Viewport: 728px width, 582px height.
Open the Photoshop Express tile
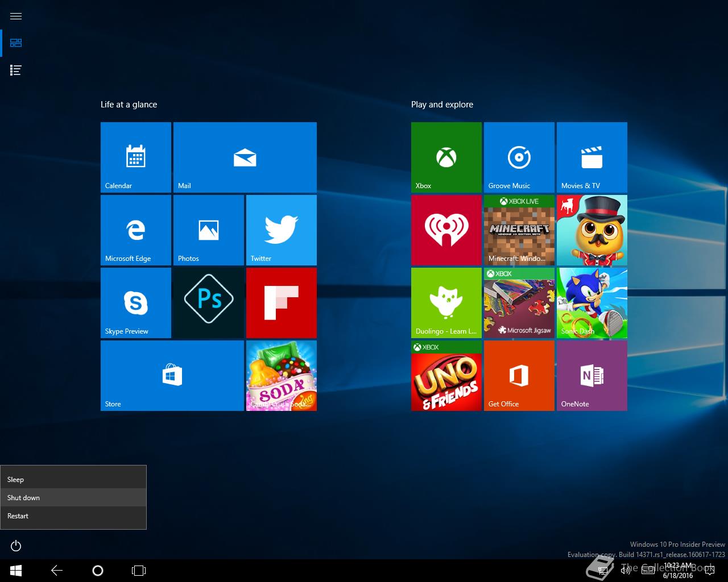pos(209,303)
